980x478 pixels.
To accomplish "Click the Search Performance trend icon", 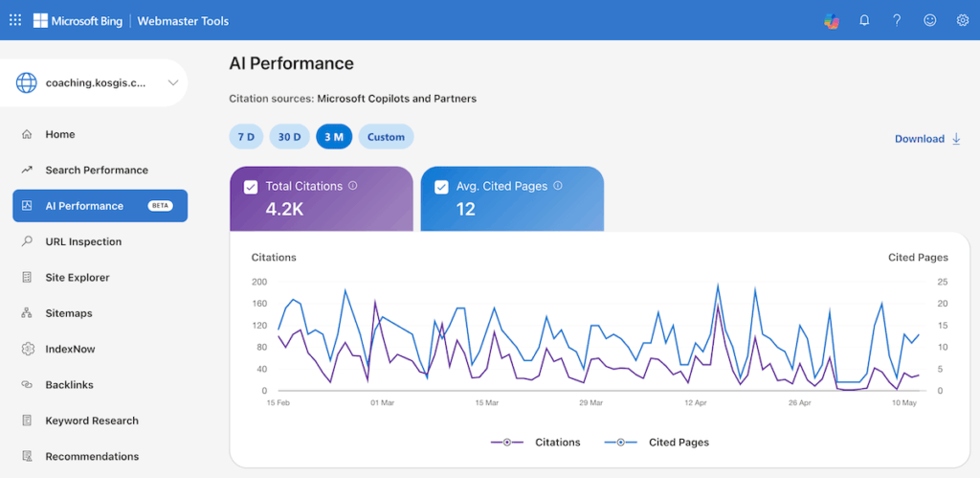I will click(26, 171).
